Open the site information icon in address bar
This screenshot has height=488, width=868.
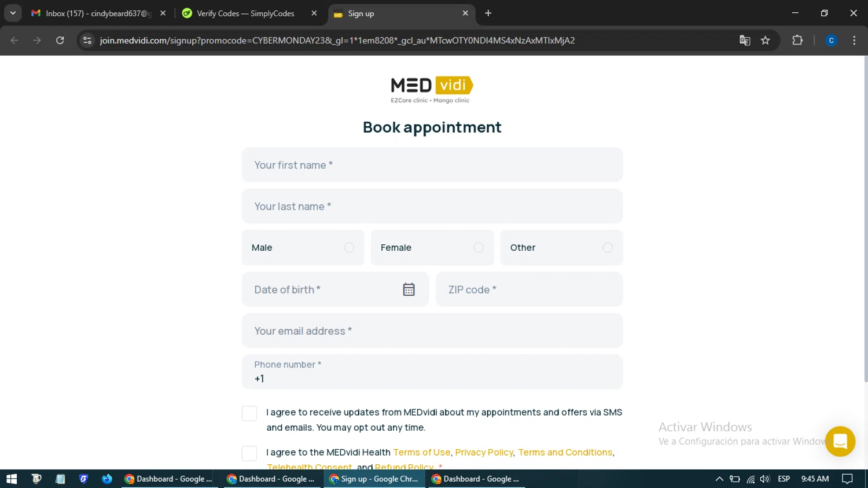point(87,41)
